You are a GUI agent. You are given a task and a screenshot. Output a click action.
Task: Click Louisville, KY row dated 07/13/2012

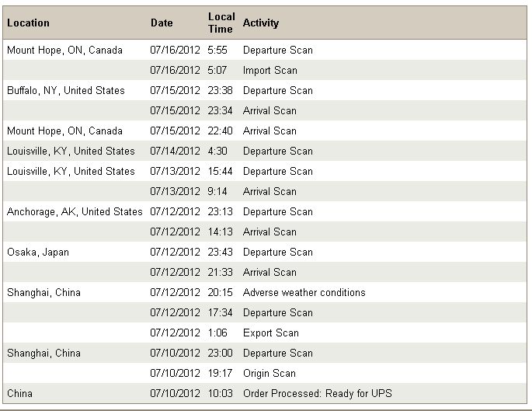(265, 171)
